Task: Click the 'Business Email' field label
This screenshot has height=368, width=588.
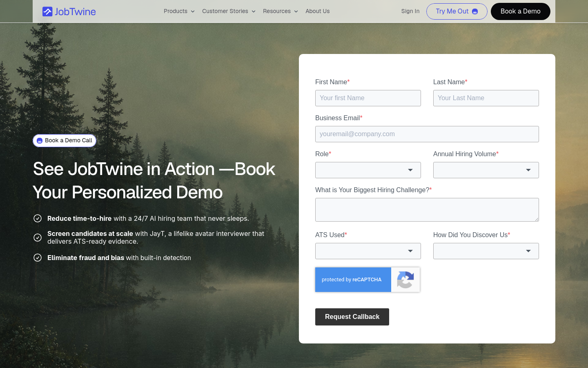Action: [339, 118]
